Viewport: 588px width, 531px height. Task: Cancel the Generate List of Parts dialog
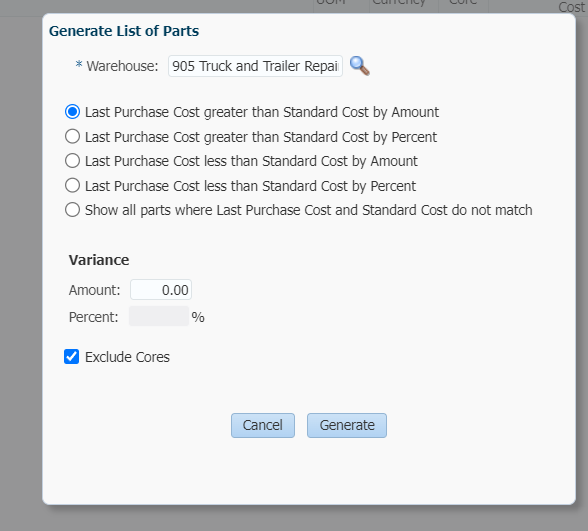pos(263,425)
